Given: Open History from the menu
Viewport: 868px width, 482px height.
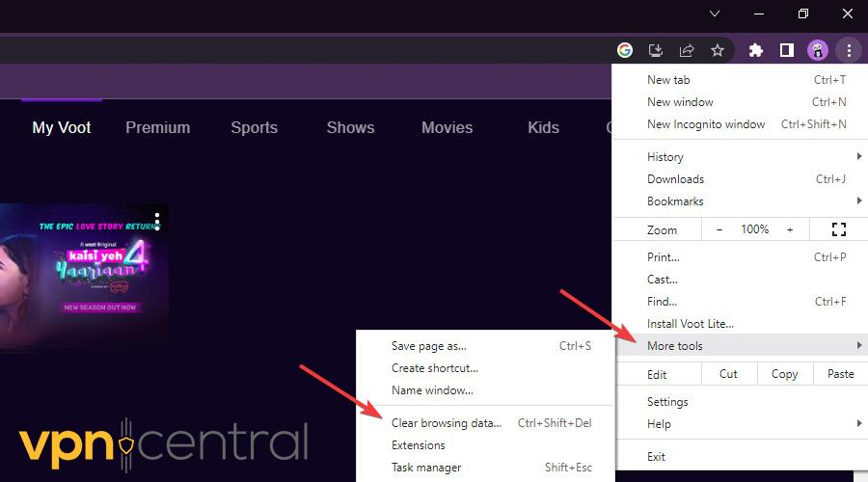Looking at the screenshot, I should pos(740,156).
